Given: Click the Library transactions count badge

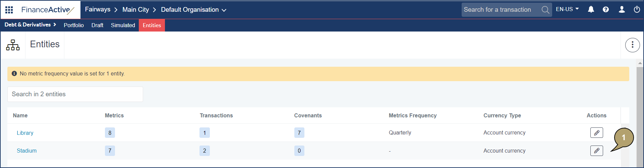Looking at the screenshot, I should [x=204, y=133].
